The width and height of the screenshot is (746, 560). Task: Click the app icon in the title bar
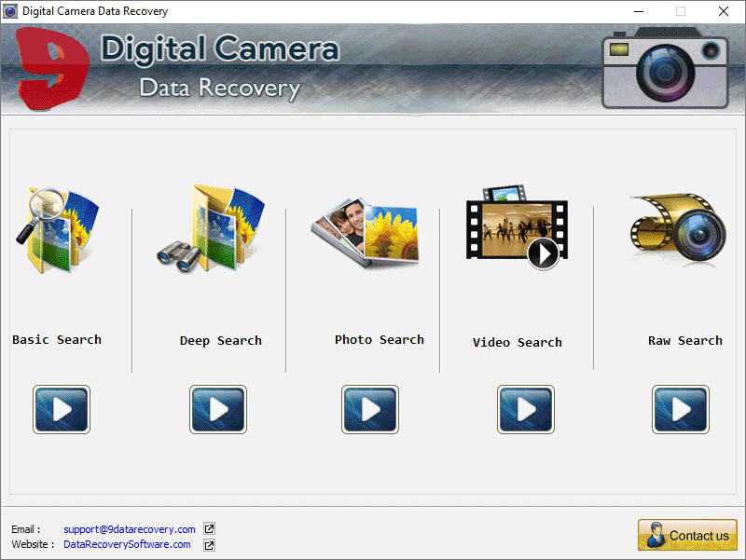tap(11, 10)
